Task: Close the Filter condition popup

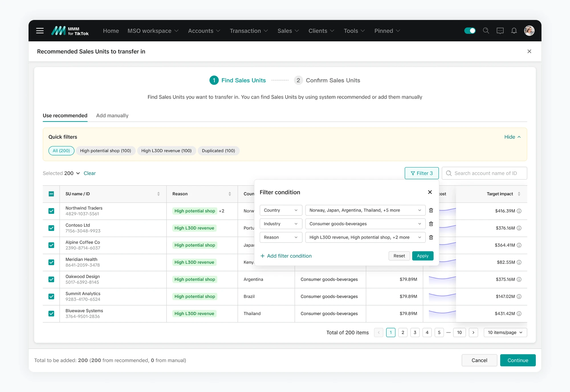Action: click(x=430, y=192)
